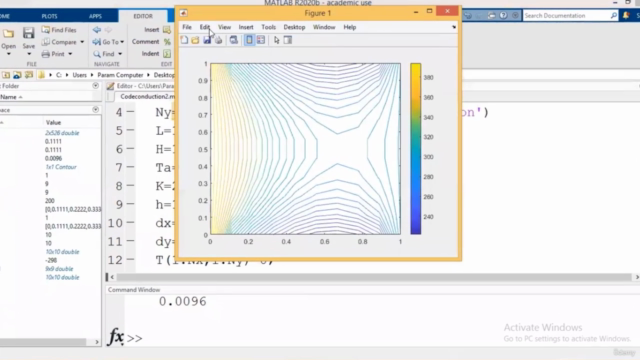Switch to the APPS ribbon tab
Screen dimensions: 640x360
point(95,16)
